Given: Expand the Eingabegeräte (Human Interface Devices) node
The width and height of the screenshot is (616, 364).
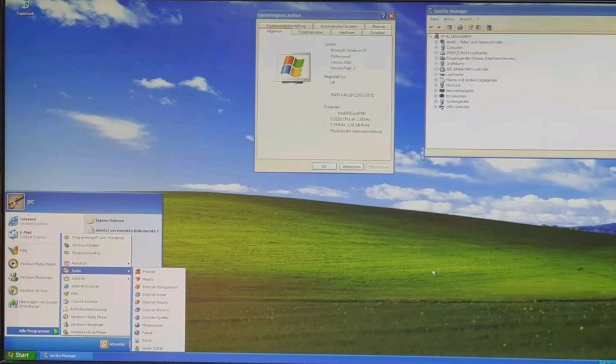Looking at the screenshot, I should 436,58.
